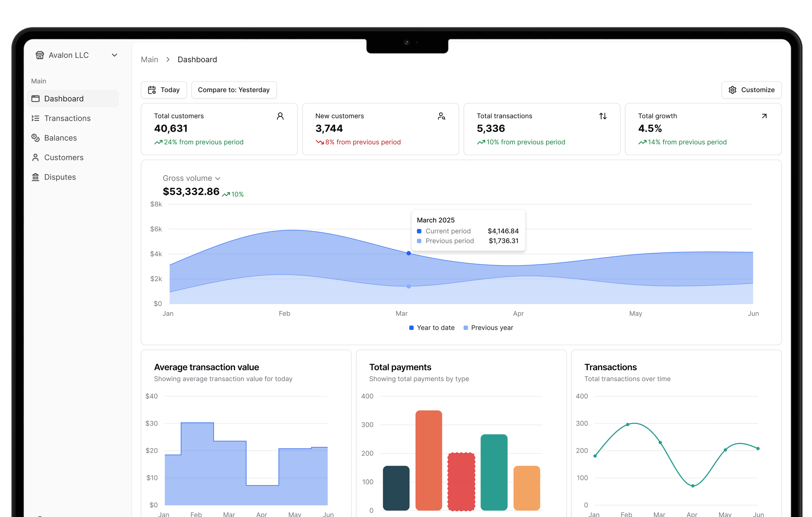Image resolution: width=812 pixels, height=517 pixels.
Task: Click the New customers search-user icon
Action: pos(441,116)
